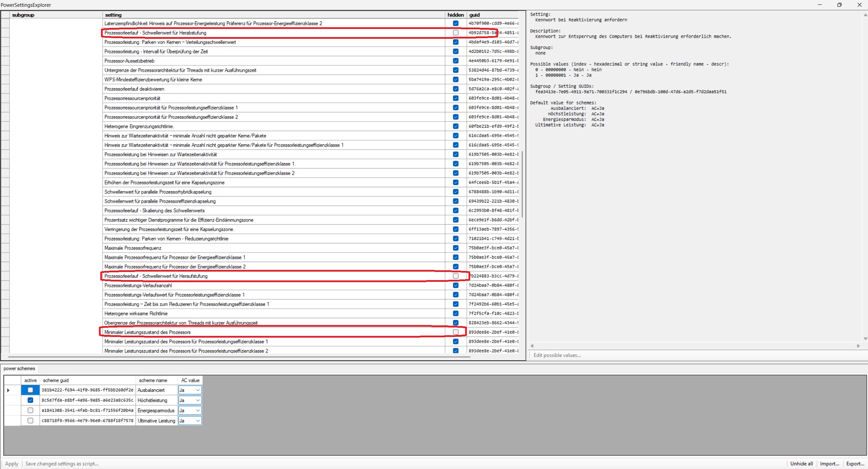Unhide 'Prozessorleerlauf deaktivieren' setting checkbox
The width and height of the screenshot is (868, 469).
[456, 89]
